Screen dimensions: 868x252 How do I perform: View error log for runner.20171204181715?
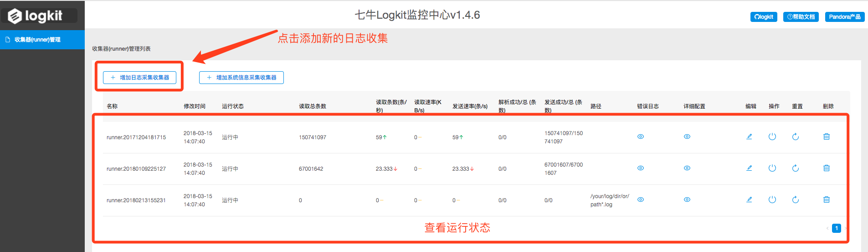click(641, 136)
